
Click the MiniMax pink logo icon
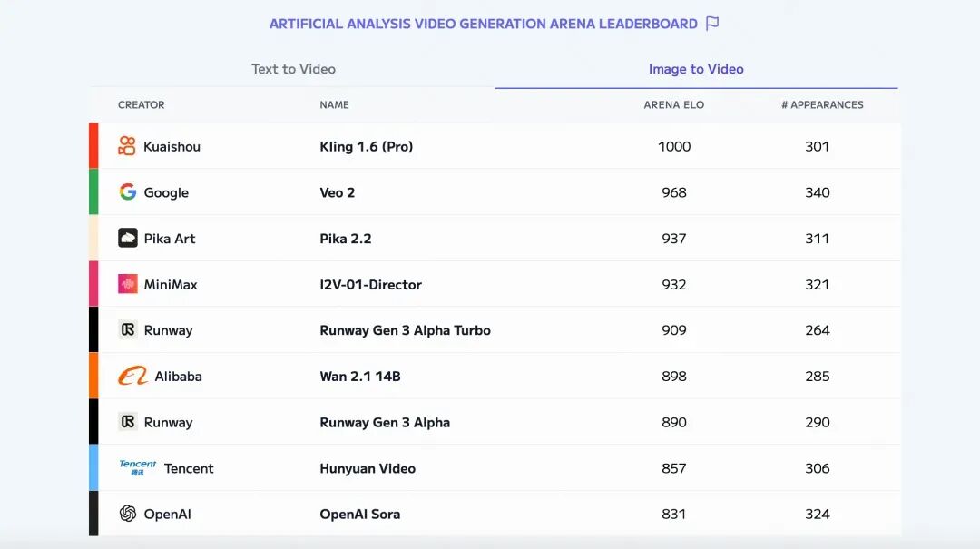(x=128, y=284)
